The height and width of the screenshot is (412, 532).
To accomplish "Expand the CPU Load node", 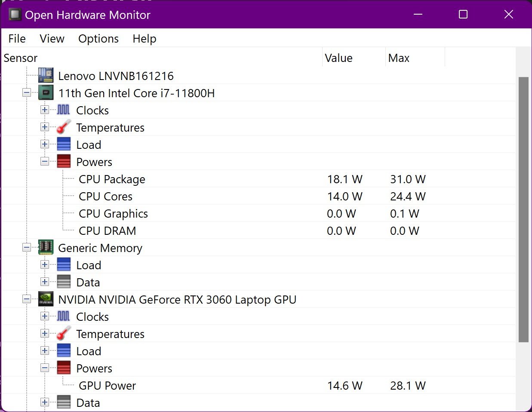I will coord(45,144).
